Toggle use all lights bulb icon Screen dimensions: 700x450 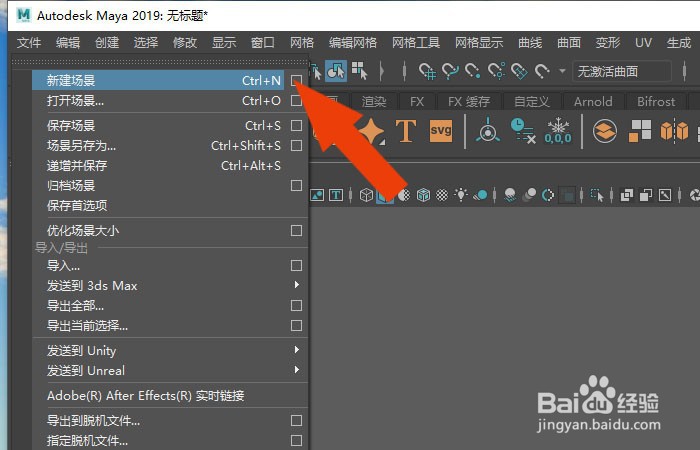[461, 195]
